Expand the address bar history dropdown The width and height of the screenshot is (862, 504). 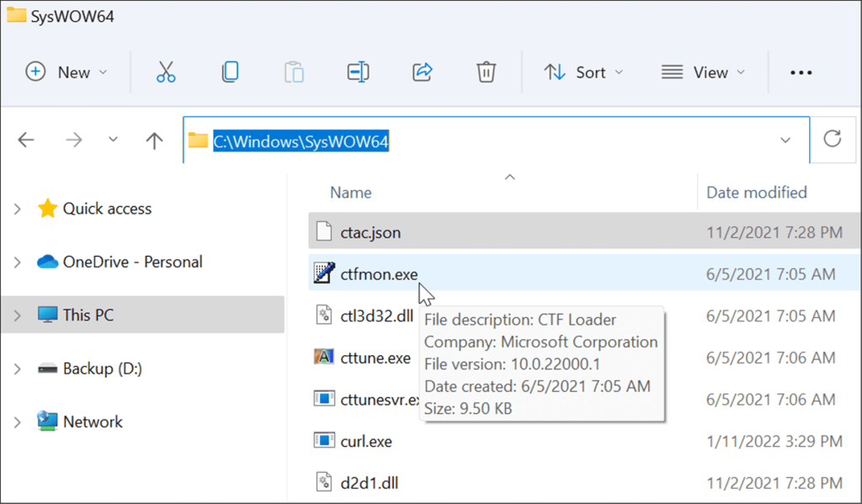click(x=785, y=141)
